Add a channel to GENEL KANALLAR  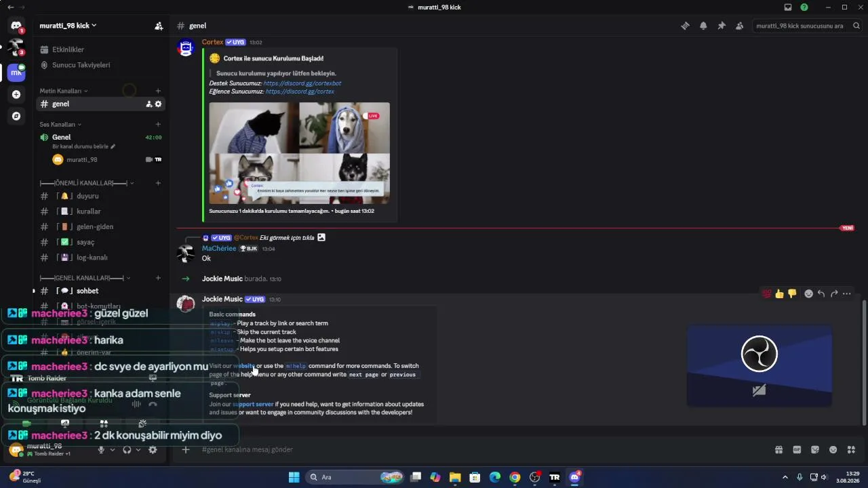pyautogui.click(x=158, y=278)
